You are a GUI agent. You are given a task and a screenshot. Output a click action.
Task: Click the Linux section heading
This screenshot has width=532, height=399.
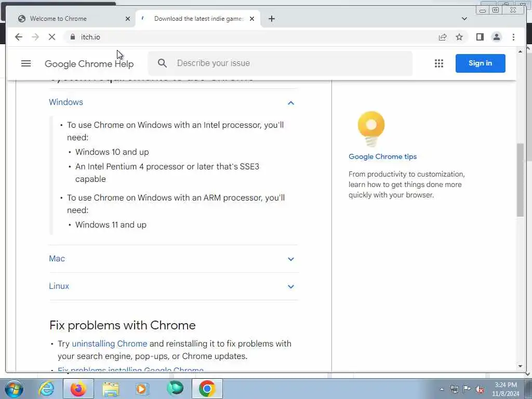[59, 286]
